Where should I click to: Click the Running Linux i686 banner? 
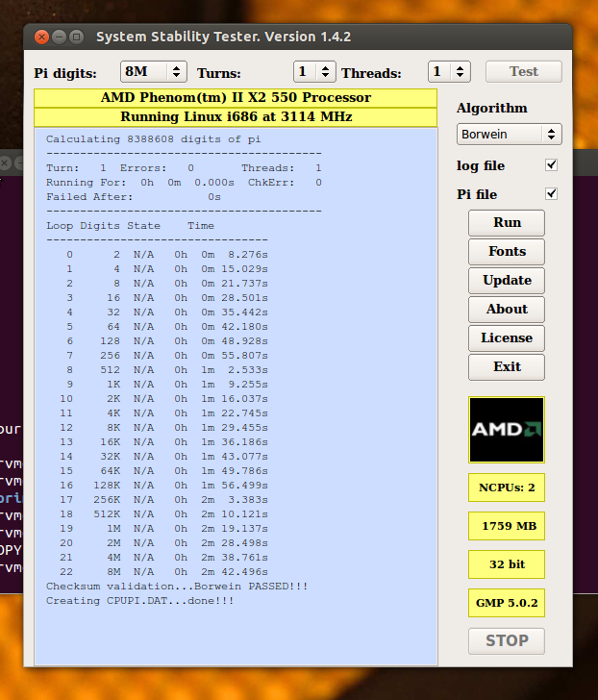point(236,117)
